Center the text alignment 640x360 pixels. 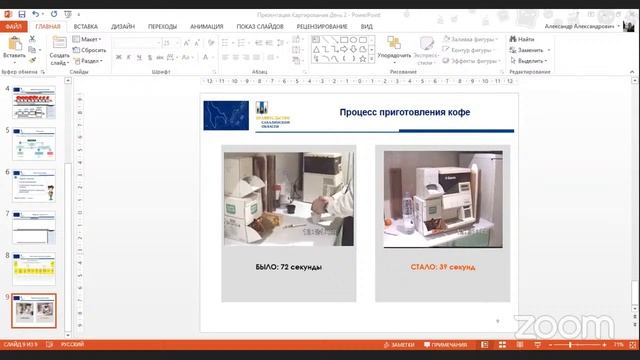point(236,58)
